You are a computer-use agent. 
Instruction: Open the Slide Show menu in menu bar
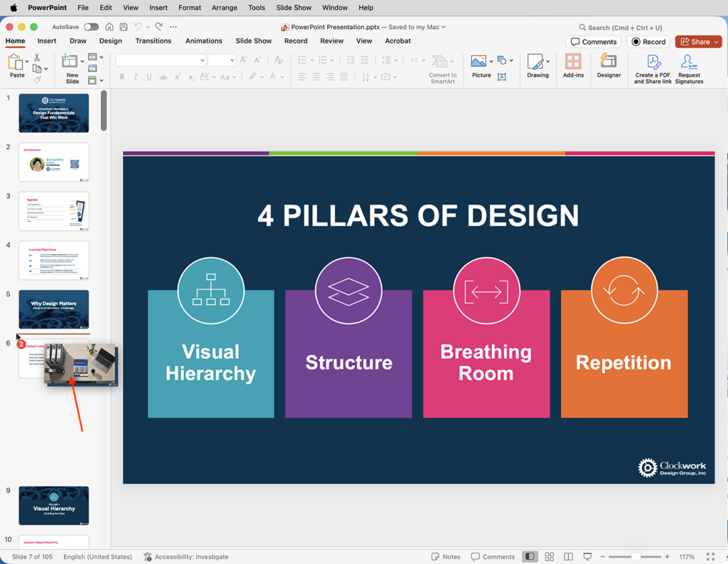[294, 7]
